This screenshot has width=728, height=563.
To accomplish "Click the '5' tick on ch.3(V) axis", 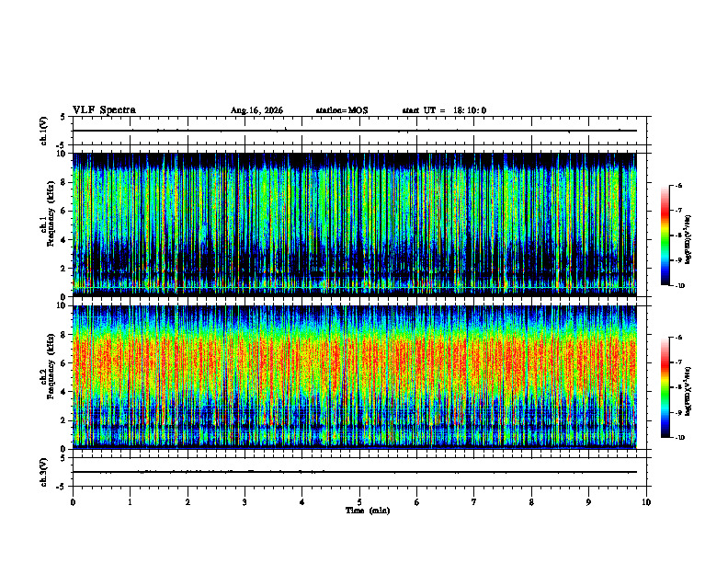I will [63, 458].
